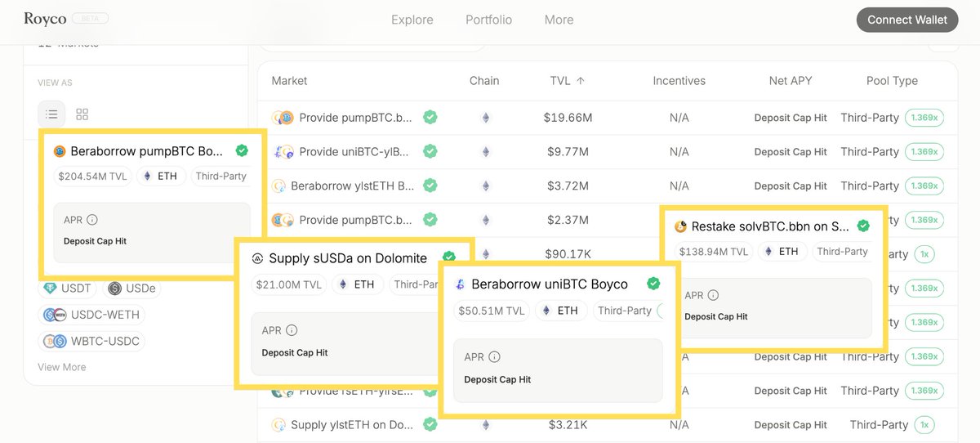Click APR info icon on Restake solvBTC.bbn card
This screenshot has width=980, height=443.
click(x=713, y=295)
